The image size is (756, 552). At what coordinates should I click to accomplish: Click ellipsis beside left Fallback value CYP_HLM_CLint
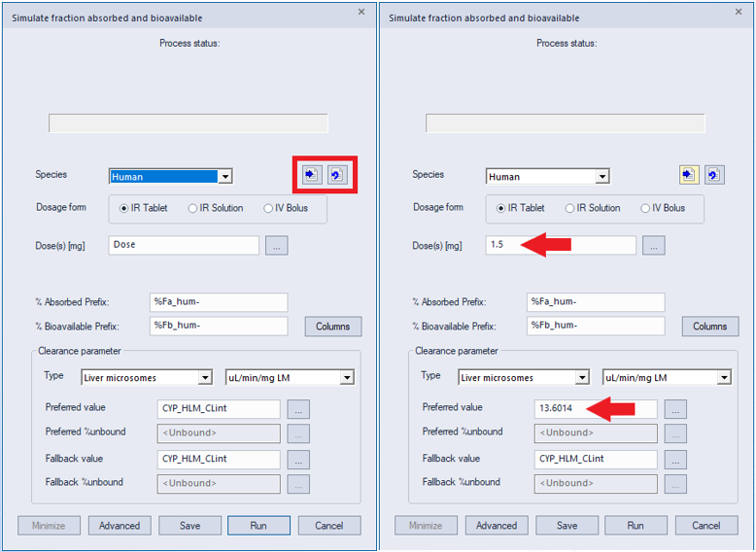pyautogui.click(x=298, y=460)
